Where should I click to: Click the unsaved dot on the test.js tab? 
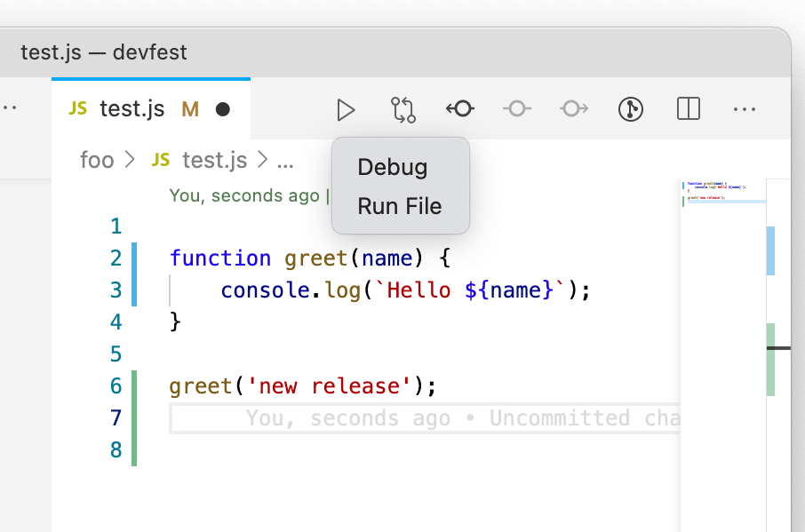(x=223, y=109)
